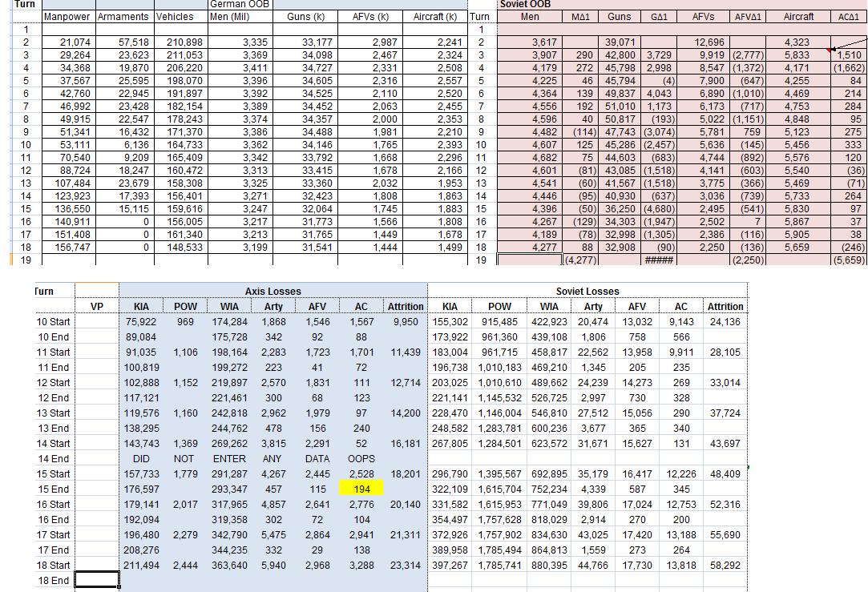Screen dimensions: 868x592
Task: Click the GΔ1 column header
Action: click(x=659, y=17)
